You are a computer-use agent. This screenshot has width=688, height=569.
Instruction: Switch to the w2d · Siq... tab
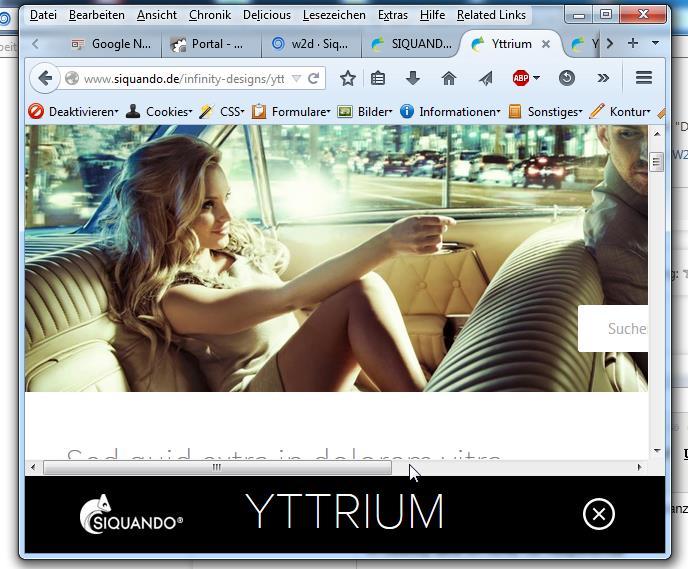pos(311,44)
